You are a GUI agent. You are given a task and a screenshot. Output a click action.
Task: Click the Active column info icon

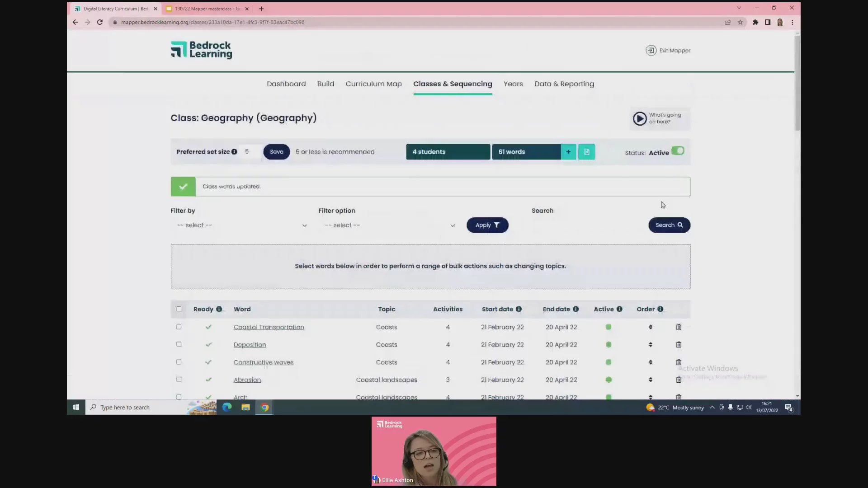[x=619, y=309]
